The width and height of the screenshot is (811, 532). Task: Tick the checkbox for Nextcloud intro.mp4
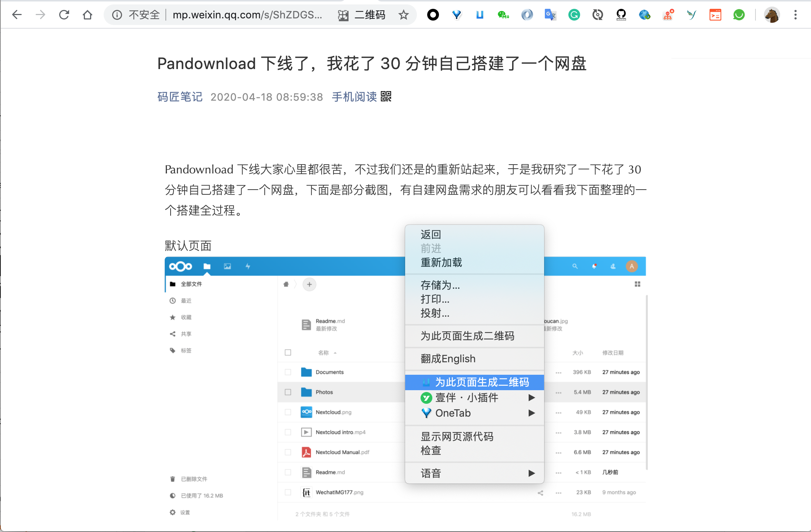click(x=288, y=432)
